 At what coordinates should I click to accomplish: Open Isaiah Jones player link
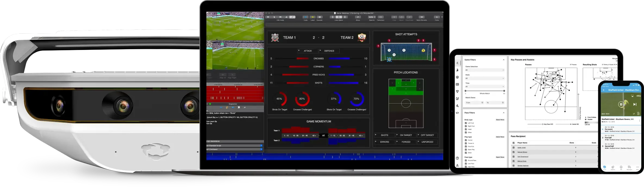coord(521,148)
